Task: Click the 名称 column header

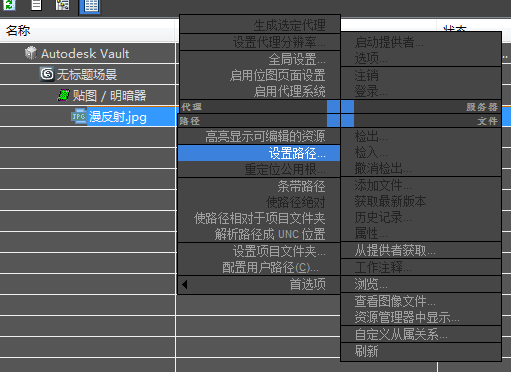Action: click(x=87, y=31)
